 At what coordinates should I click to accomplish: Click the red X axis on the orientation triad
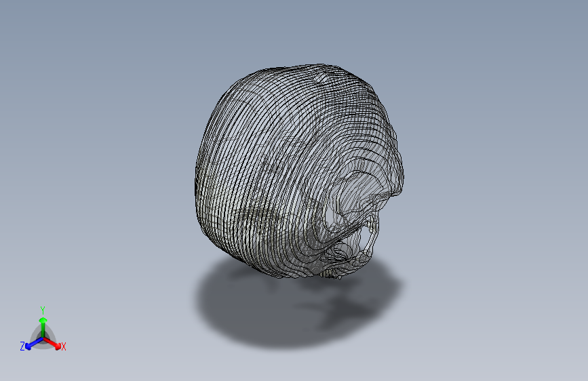(53, 344)
